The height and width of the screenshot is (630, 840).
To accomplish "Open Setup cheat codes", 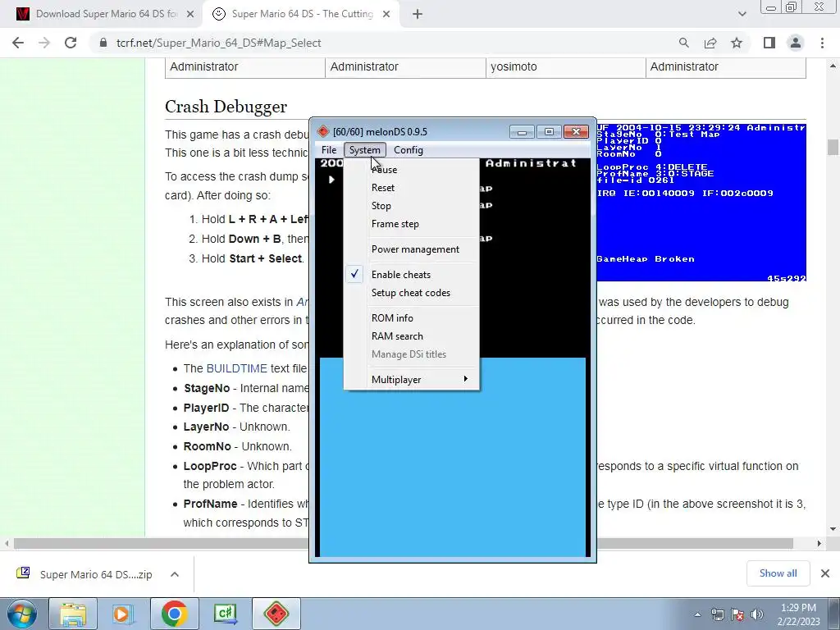I will (412, 293).
